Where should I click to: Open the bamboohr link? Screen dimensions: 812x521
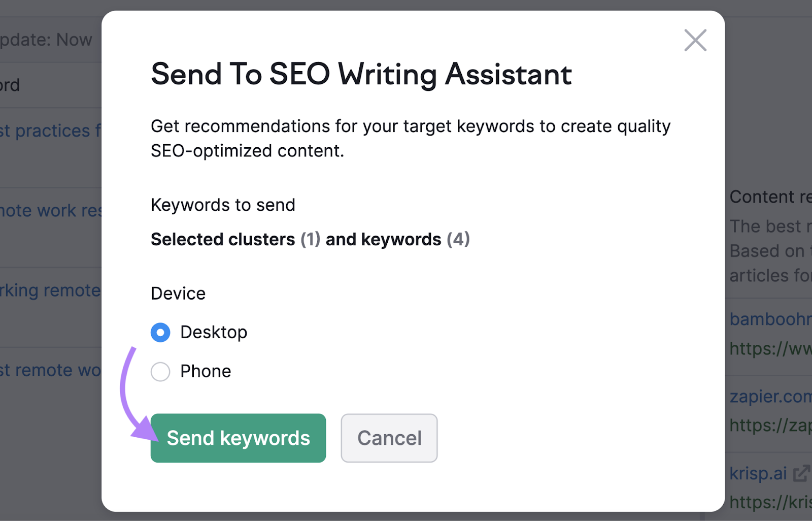click(770, 319)
